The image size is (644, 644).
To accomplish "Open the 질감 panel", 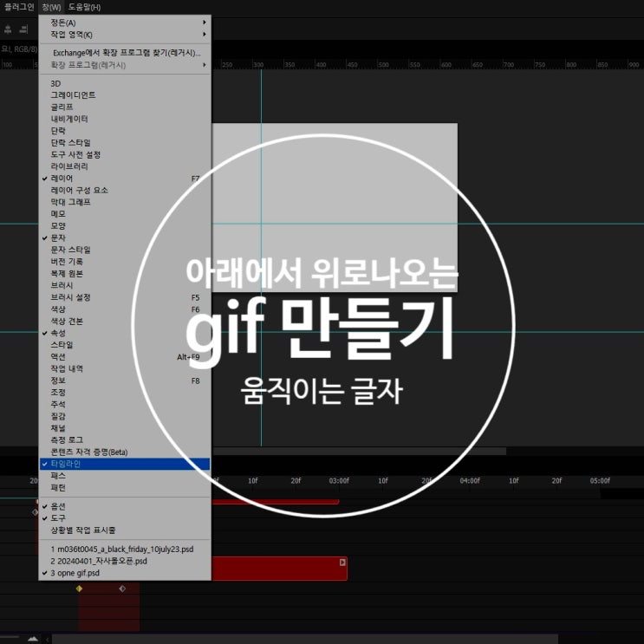I will point(125,416).
